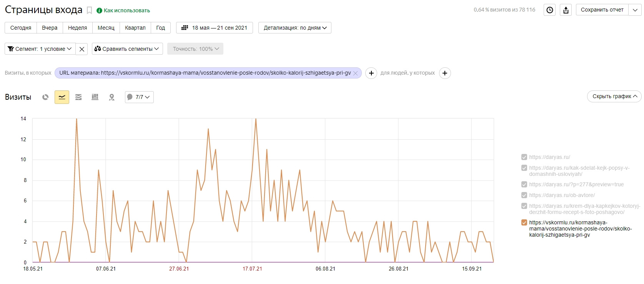Remove the segment with the X button
644x284 pixels.
pos(82,49)
